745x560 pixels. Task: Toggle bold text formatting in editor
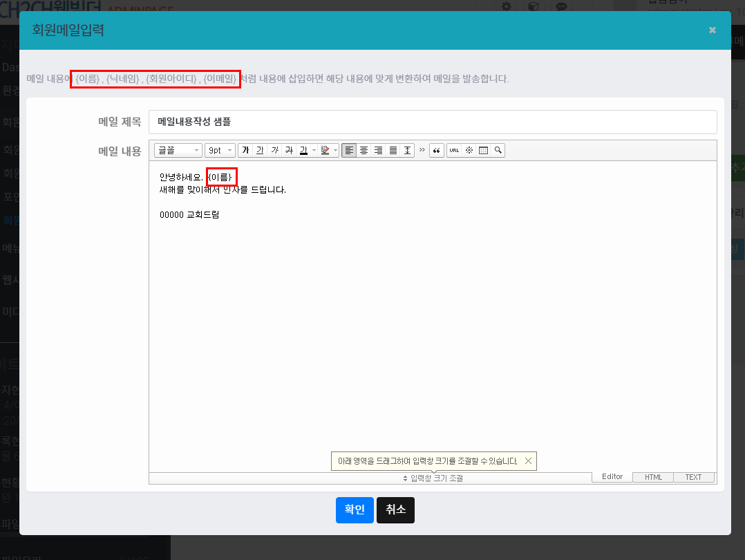[245, 151]
